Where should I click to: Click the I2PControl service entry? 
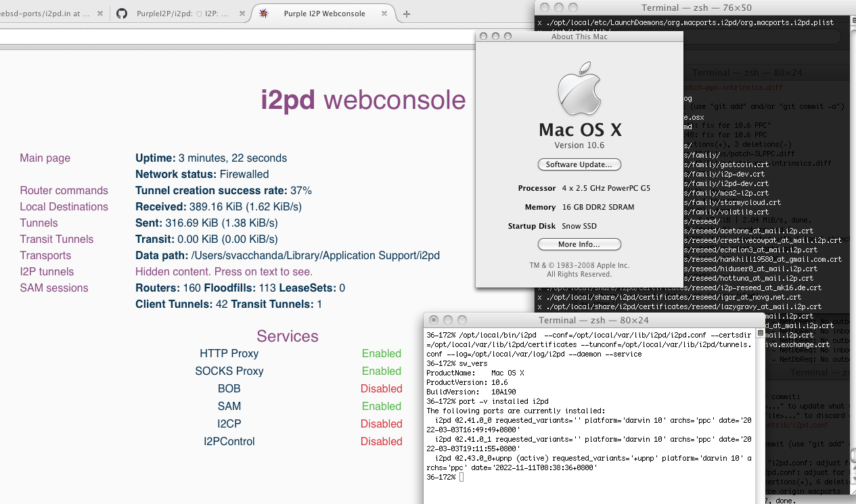229,441
